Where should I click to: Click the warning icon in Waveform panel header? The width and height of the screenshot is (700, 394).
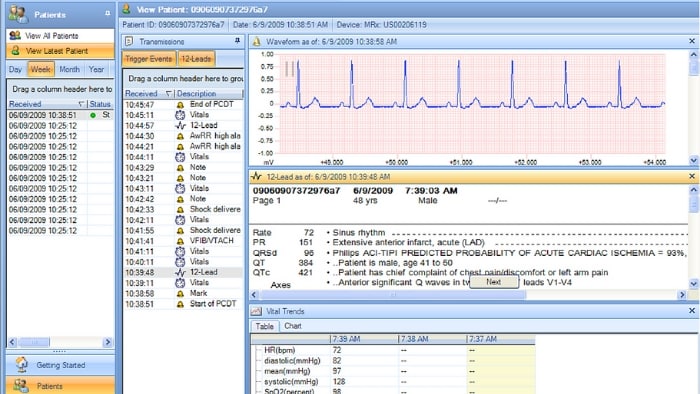257,41
